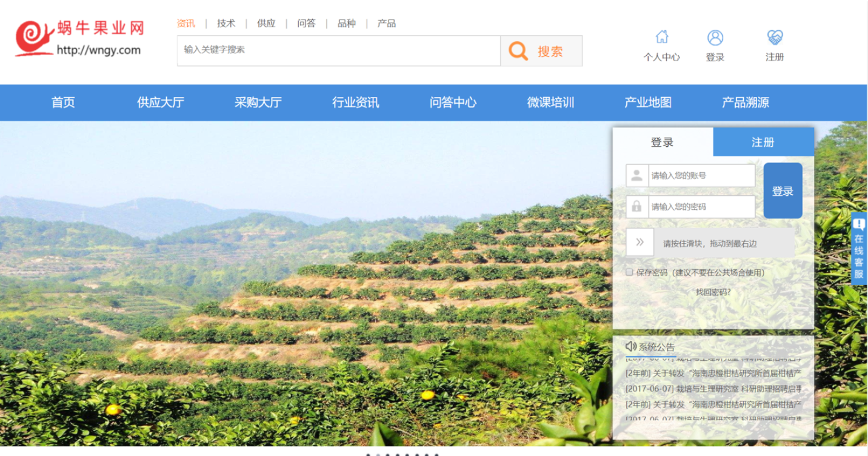
Task: Click the 个人中心 house icon
Action: pos(662,37)
